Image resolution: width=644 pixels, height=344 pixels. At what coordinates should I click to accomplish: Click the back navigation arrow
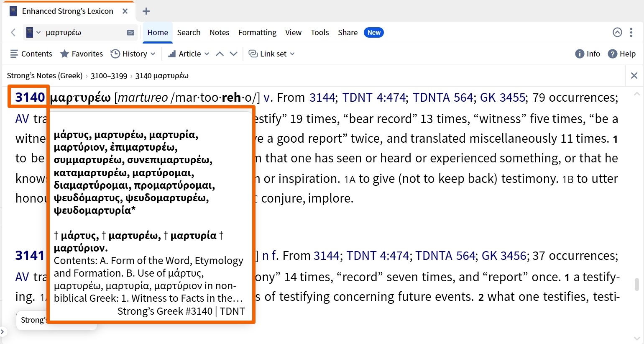coord(13,32)
